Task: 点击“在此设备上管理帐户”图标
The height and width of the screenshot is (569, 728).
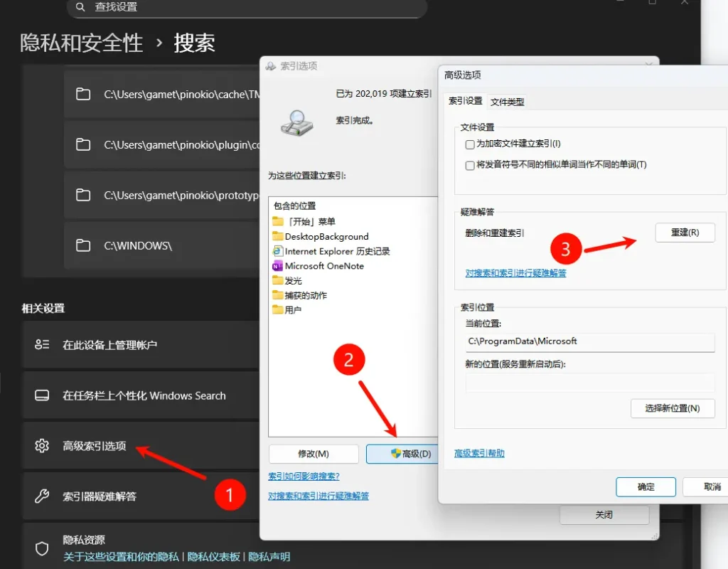Action: 42,345
